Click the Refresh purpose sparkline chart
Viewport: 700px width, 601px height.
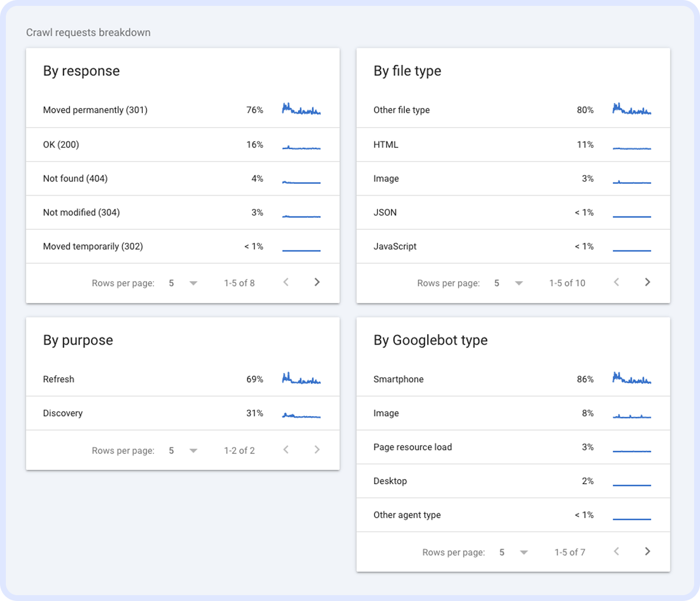[x=301, y=379]
